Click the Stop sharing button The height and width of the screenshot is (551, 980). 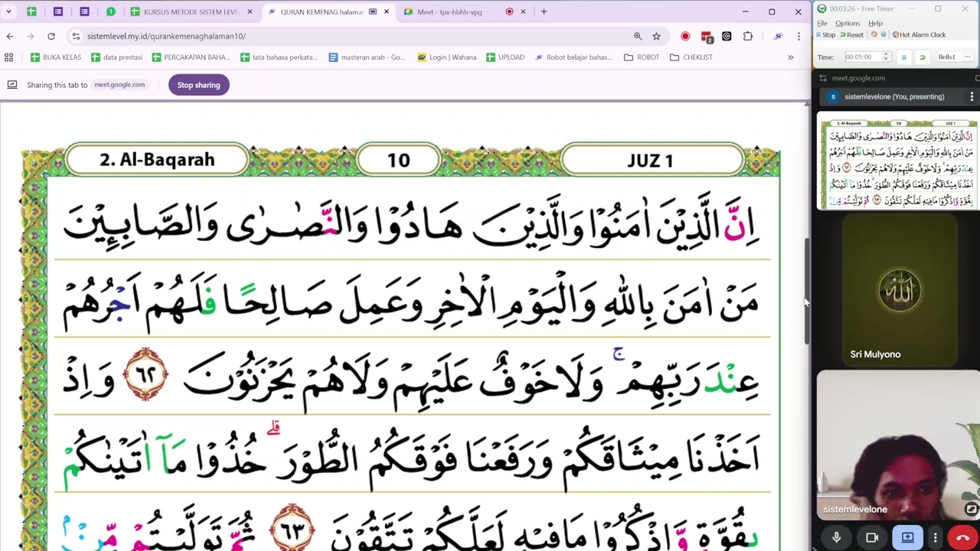click(198, 85)
